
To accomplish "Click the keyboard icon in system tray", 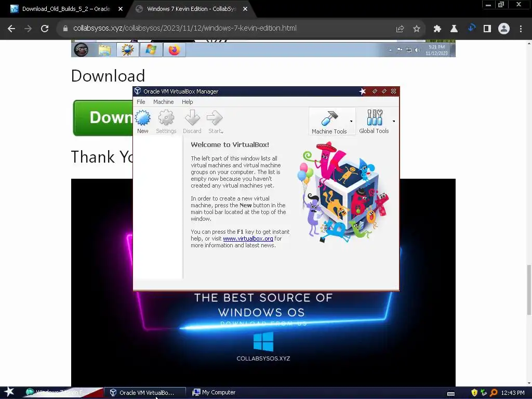I will point(451,394).
